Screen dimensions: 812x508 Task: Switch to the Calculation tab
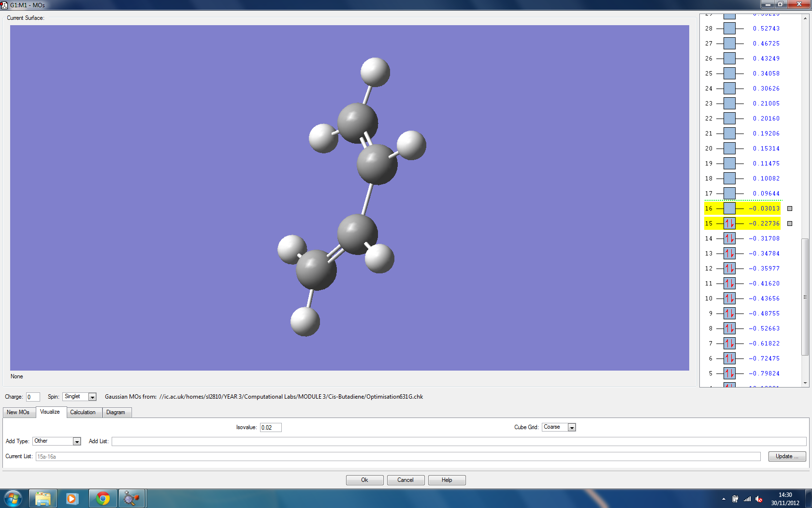[x=83, y=412]
